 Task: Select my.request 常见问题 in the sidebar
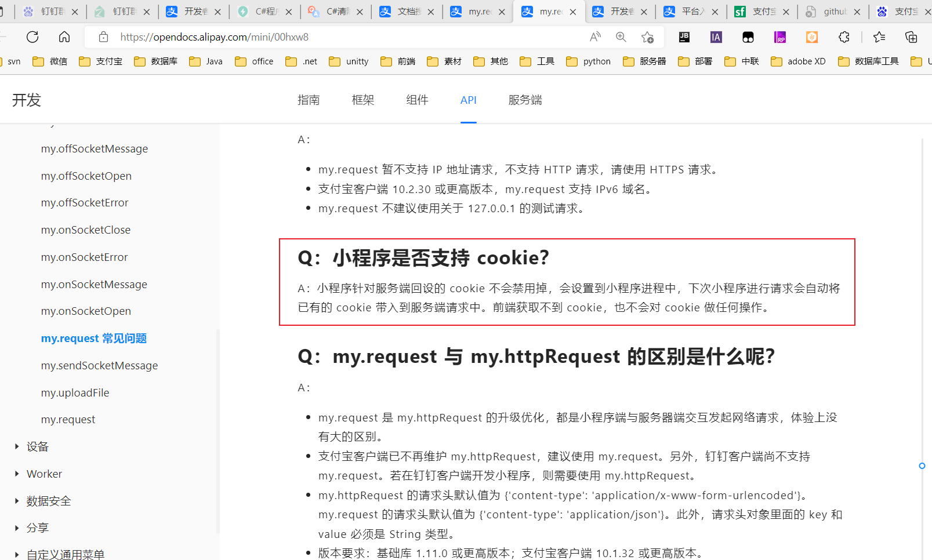94,339
